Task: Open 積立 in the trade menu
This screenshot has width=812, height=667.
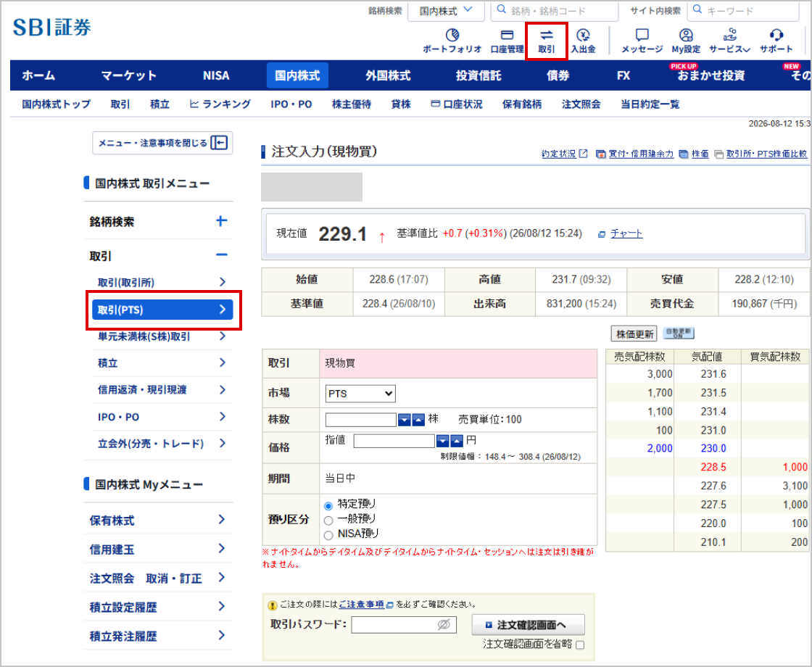Action: click(x=162, y=363)
